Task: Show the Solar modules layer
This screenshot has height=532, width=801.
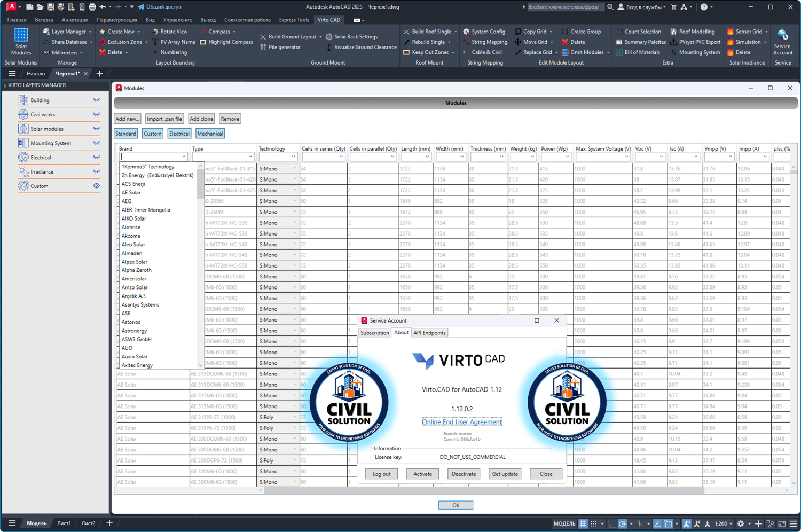Action: pos(97,129)
